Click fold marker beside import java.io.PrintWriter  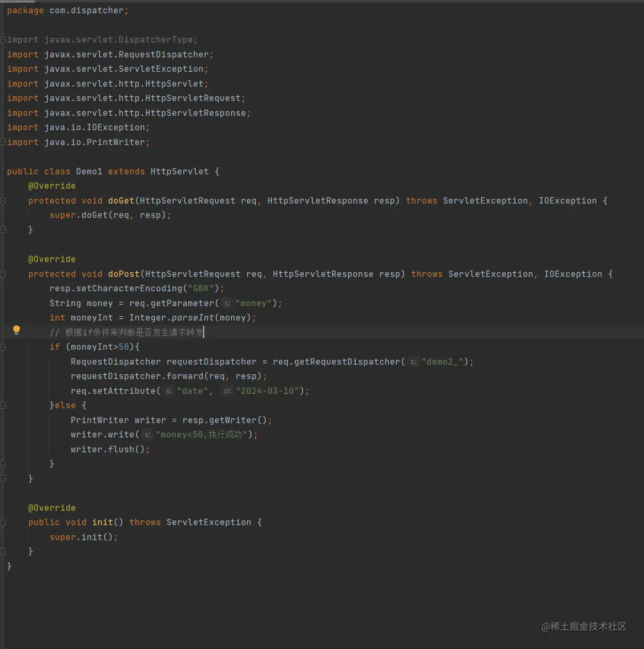click(x=3, y=142)
